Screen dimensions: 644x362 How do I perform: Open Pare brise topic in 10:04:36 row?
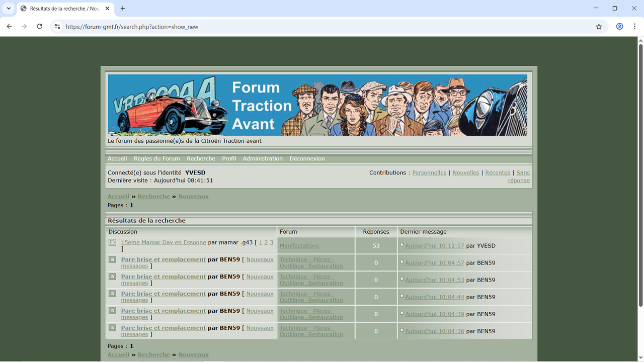click(x=164, y=328)
